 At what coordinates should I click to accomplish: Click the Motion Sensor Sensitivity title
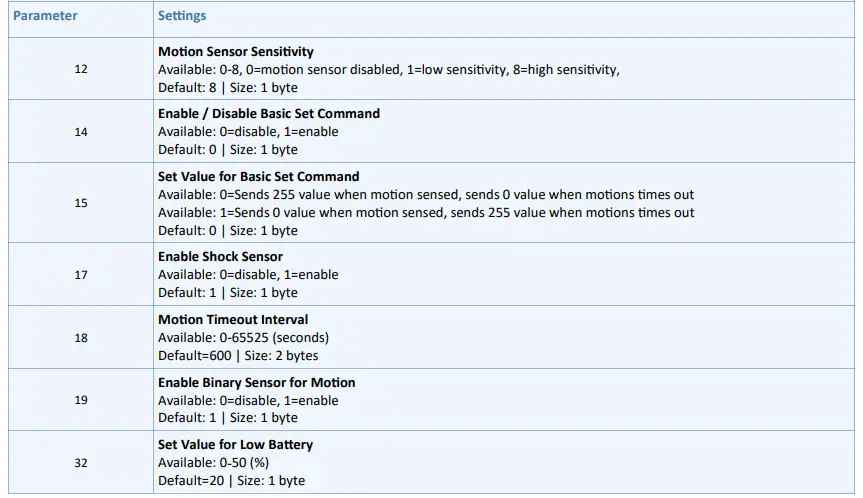click(x=236, y=51)
